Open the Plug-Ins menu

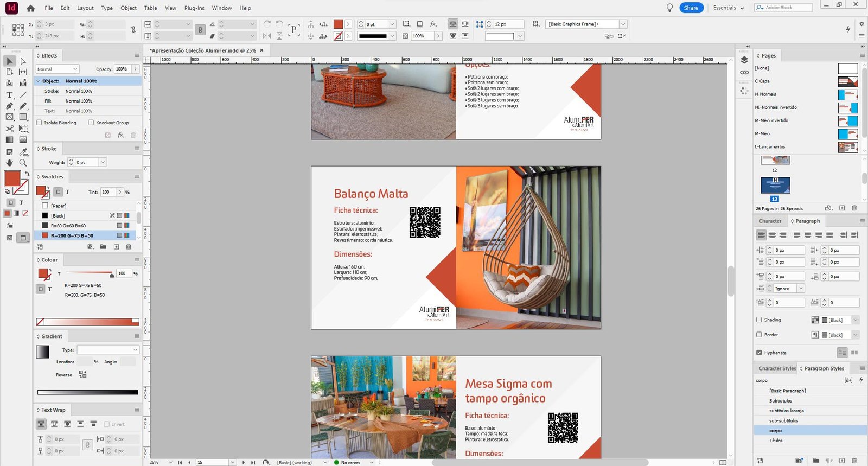194,8
